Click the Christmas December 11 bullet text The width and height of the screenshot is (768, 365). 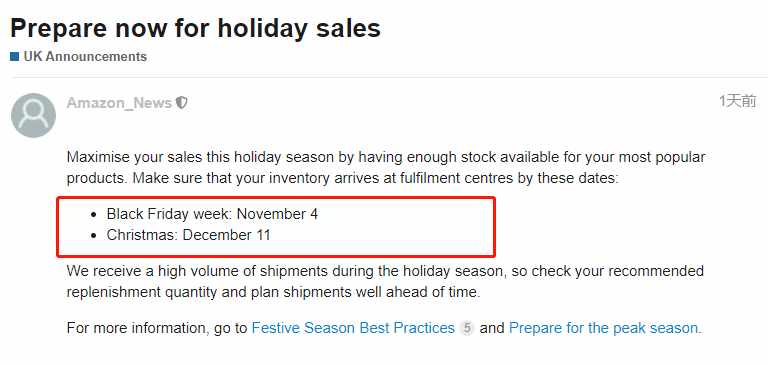(x=189, y=235)
